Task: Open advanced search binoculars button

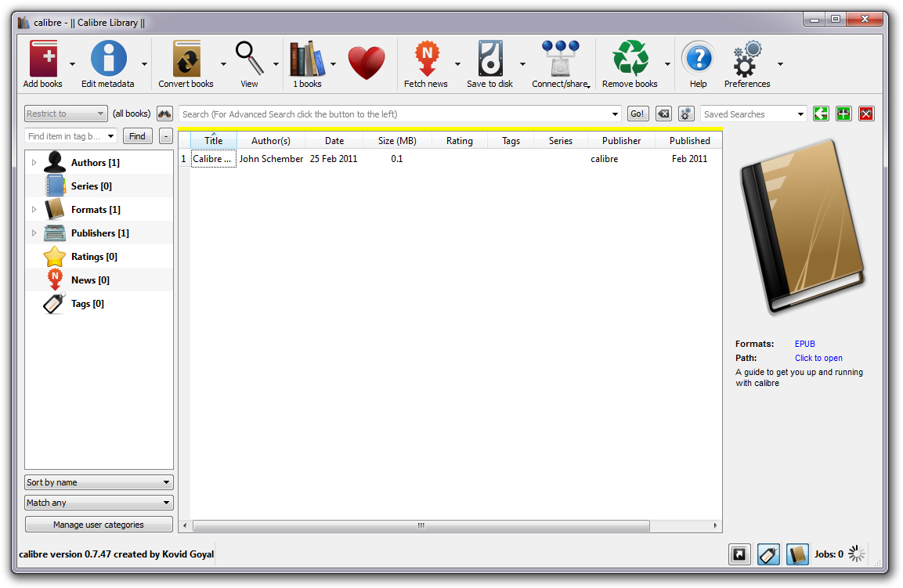Action: pos(164,114)
